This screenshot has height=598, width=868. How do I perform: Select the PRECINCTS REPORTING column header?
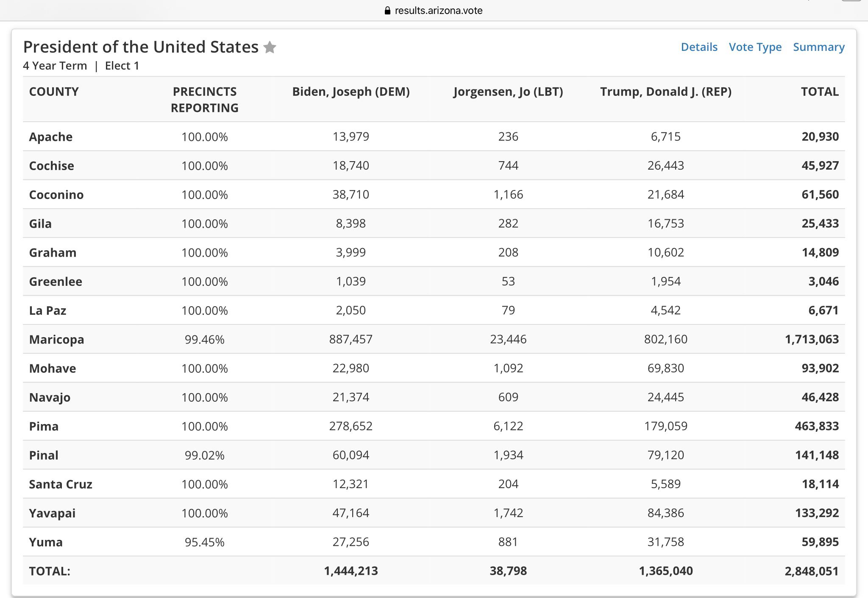click(204, 100)
